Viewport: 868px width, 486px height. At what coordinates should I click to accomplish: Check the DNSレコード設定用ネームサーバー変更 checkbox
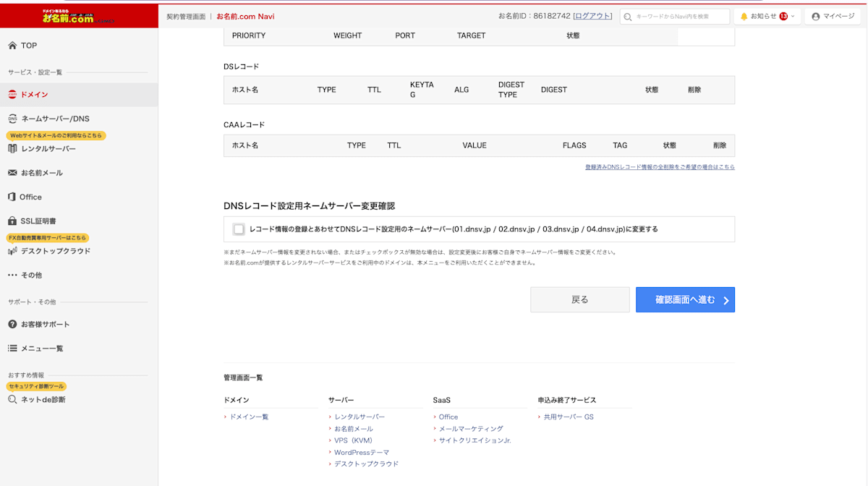(x=239, y=229)
